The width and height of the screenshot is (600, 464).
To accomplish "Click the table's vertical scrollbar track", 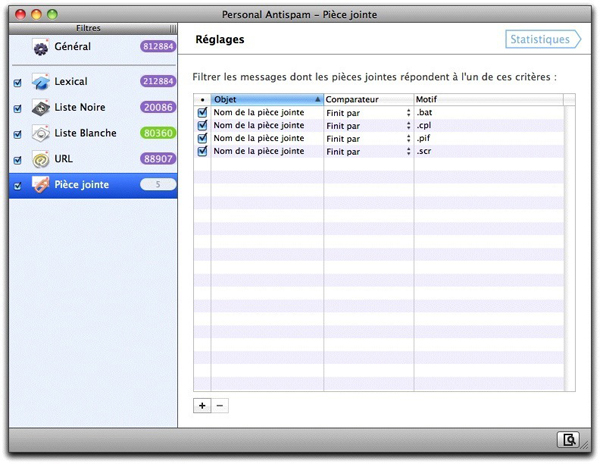I will 569,248.
